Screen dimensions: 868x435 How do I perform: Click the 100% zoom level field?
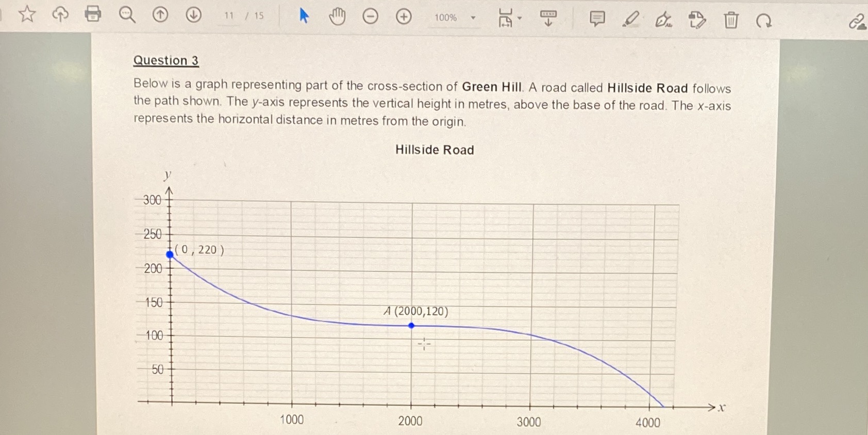click(x=445, y=18)
